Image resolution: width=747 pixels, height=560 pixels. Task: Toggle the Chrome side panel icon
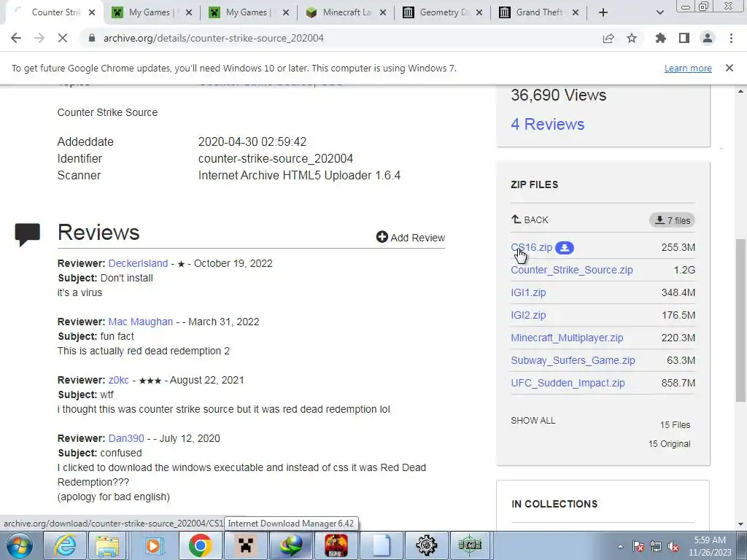pyautogui.click(x=684, y=38)
